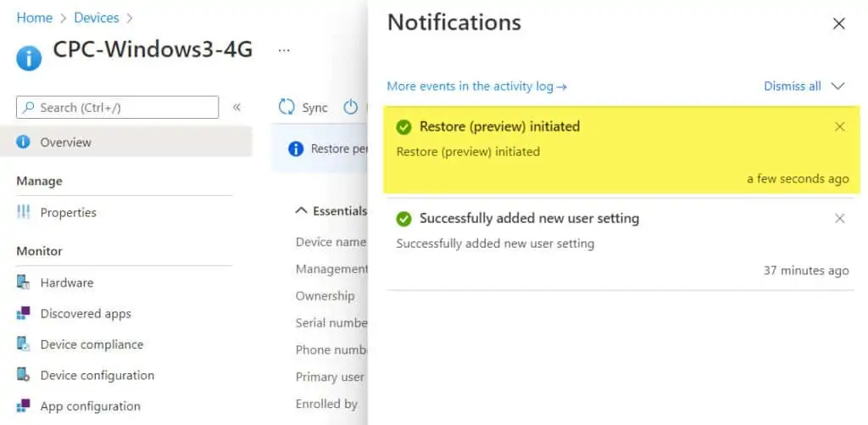The height and width of the screenshot is (425, 868).
Task: Click the Ownership field label
Action: [x=325, y=296]
